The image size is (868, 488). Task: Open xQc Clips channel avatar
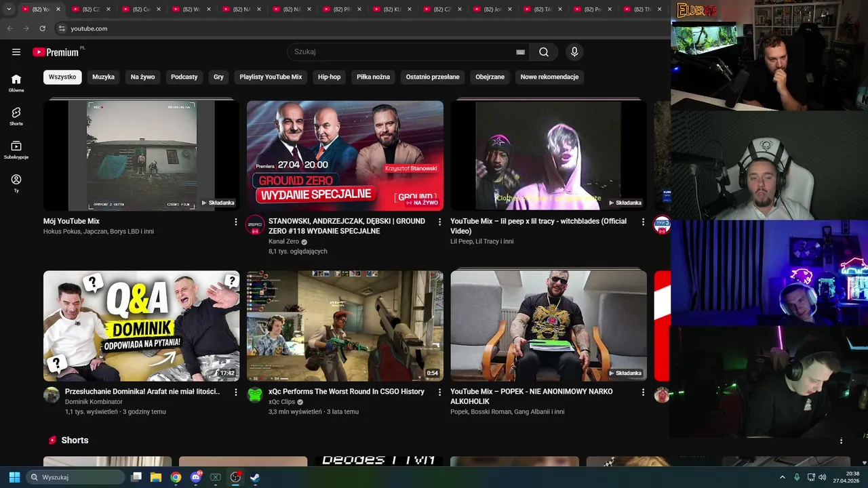click(x=255, y=395)
